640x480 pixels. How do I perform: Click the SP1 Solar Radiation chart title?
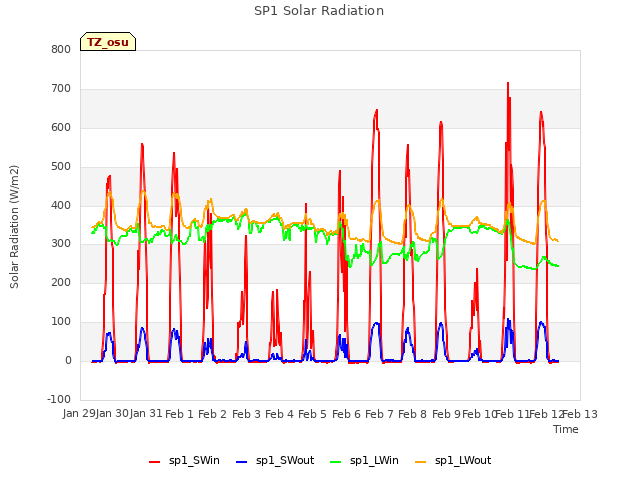(x=319, y=11)
